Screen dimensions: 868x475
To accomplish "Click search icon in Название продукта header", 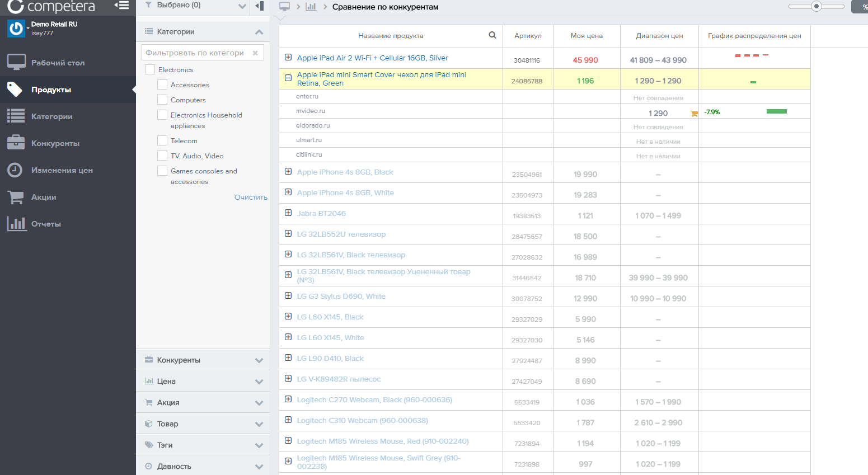I will tap(492, 35).
